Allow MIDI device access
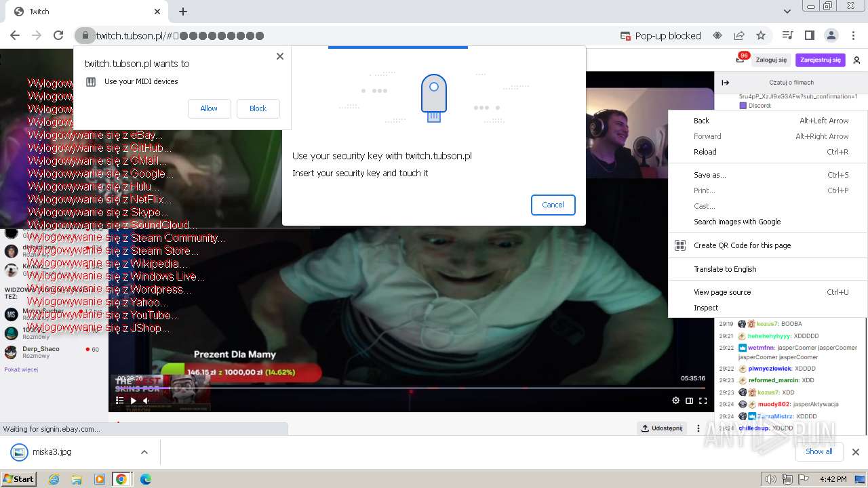The image size is (868, 488). [x=209, y=108]
